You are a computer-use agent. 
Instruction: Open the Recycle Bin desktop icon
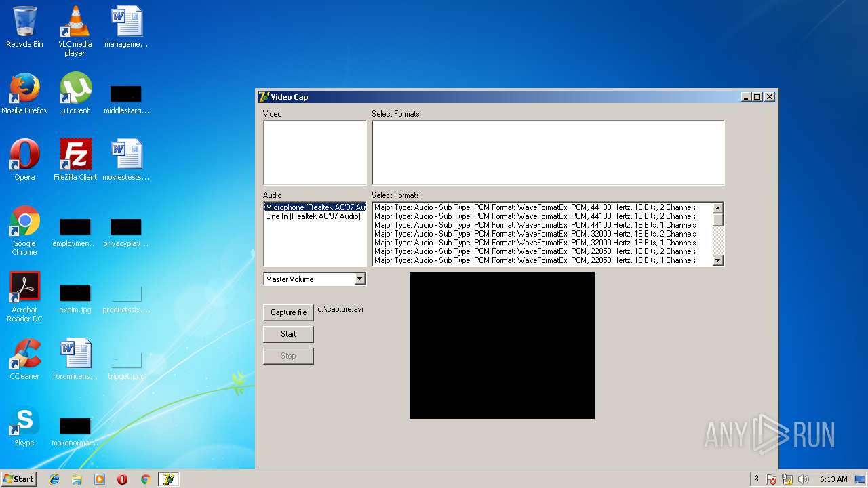pos(24,27)
